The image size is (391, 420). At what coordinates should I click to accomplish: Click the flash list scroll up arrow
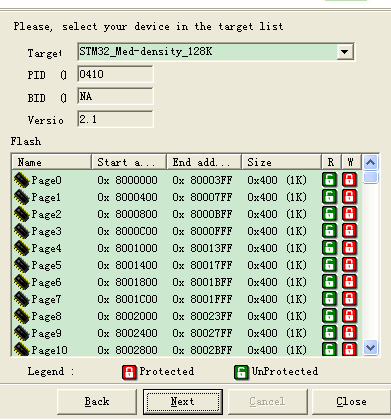371,163
